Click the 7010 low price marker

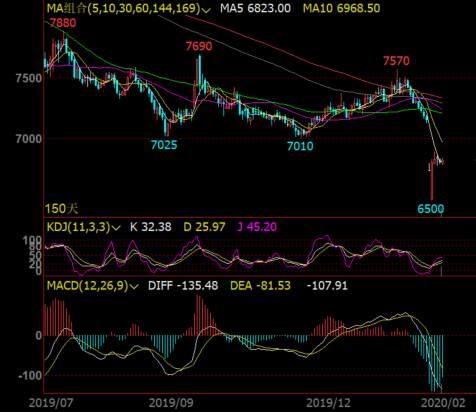(300, 146)
